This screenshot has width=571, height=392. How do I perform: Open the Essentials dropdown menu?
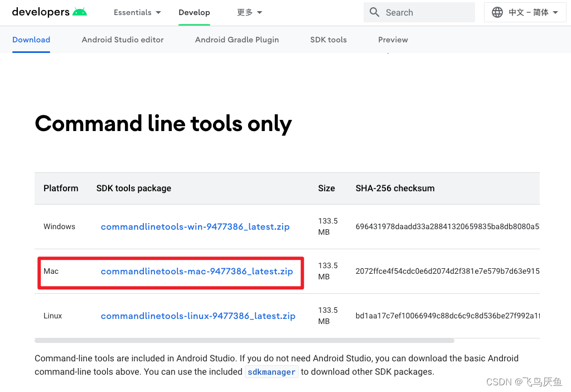(x=137, y=12)
